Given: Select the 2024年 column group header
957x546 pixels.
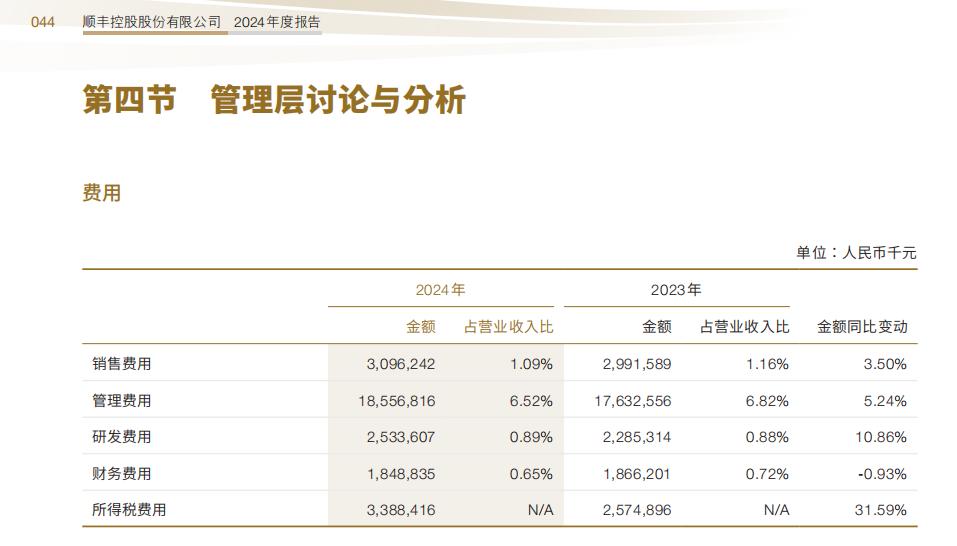Looking at the screenshot, I should click(x=440, y=290).
